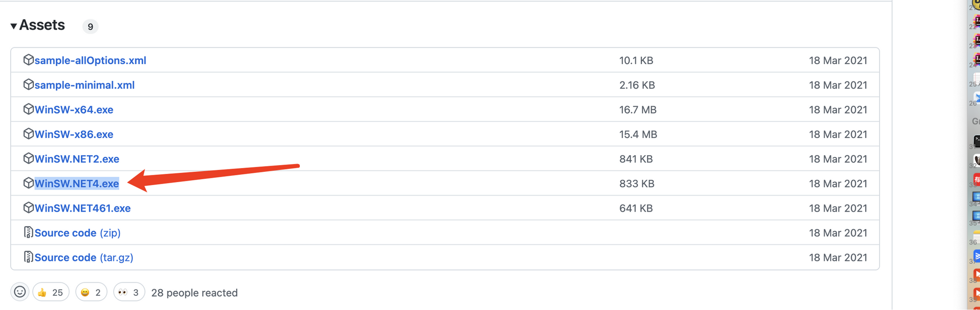This screenshot has width=980, height=310.
Task: Click package icon beside sample-allOptions.xml
Action: (x=28, y=60)
